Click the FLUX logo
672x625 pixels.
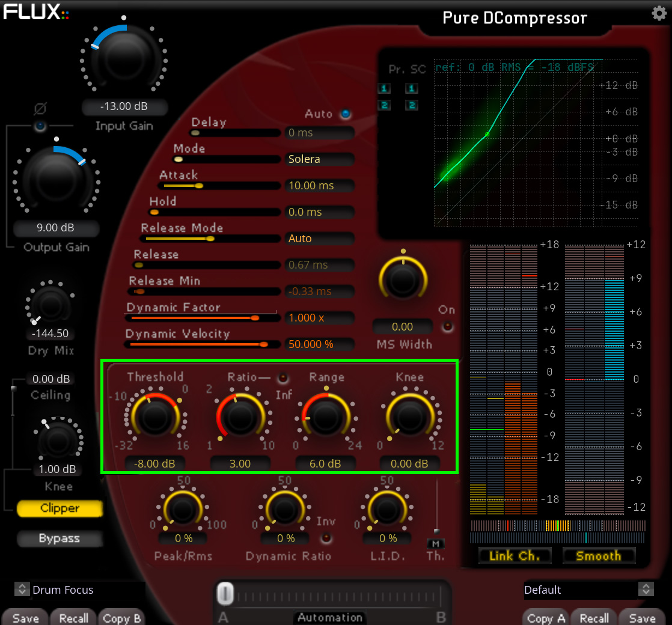tap(36, 11)
